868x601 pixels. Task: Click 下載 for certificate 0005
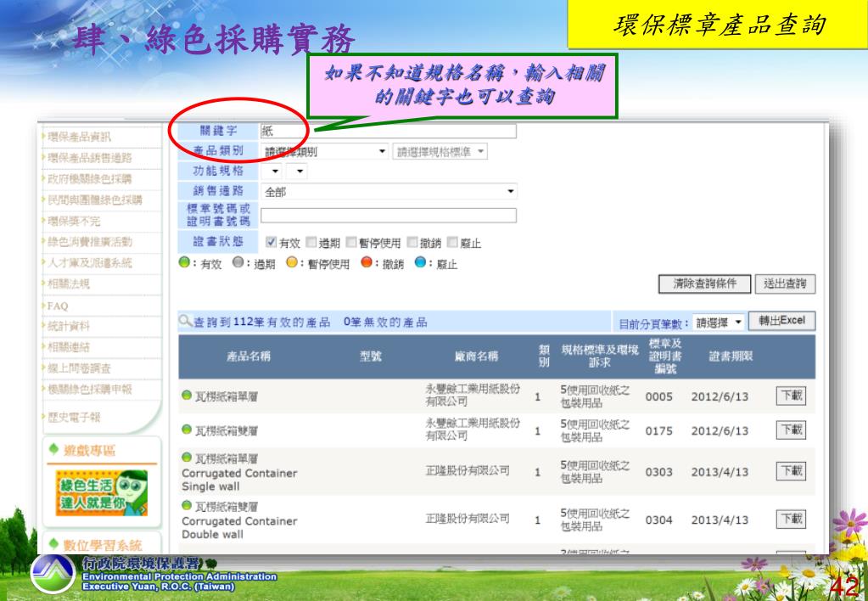(x=791, y=396)
